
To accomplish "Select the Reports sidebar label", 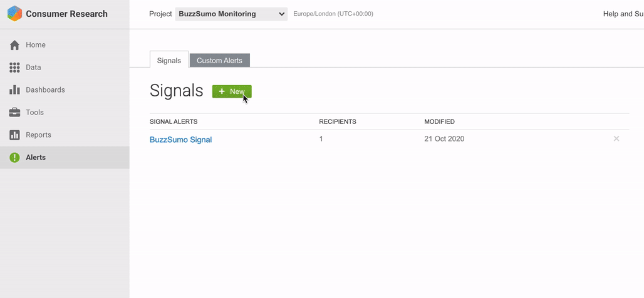I will click(x=38, y=135).
